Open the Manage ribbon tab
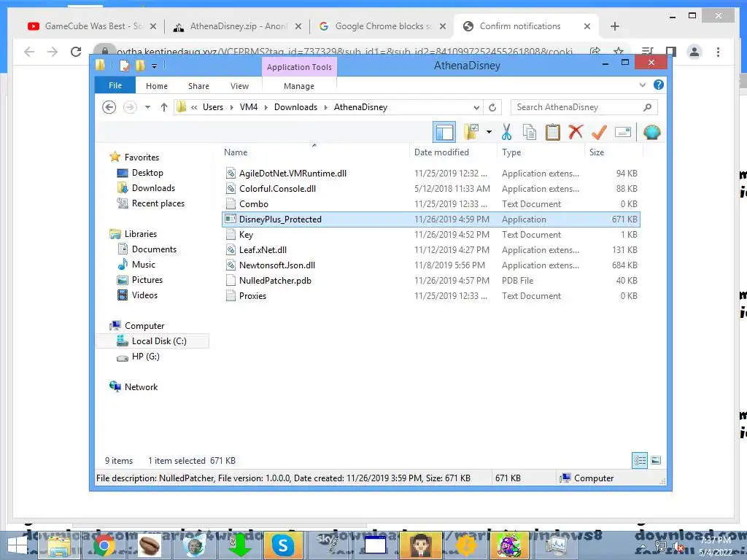This screenshot has width=747, height=560. (x=299, y=86)
